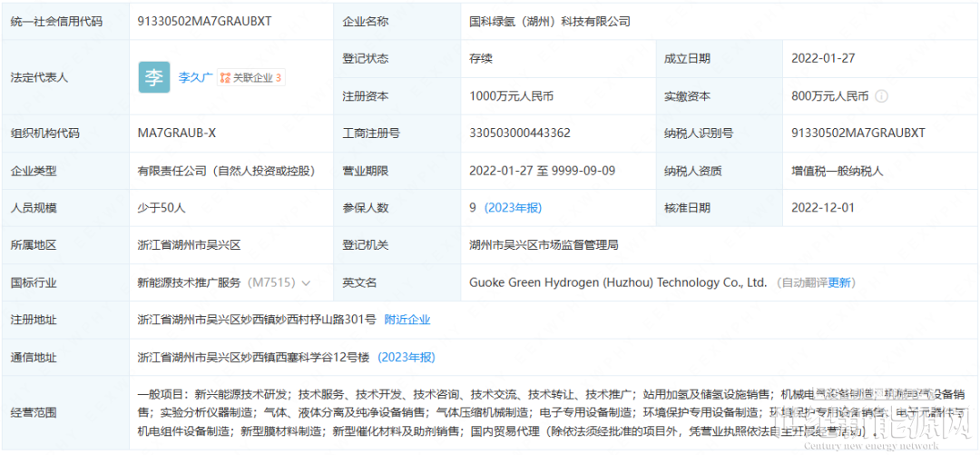This screenshot has height=455, width=980.
Task: Click staff size value 少于50人
Action: pyautogui.click(x=162, y=208)
